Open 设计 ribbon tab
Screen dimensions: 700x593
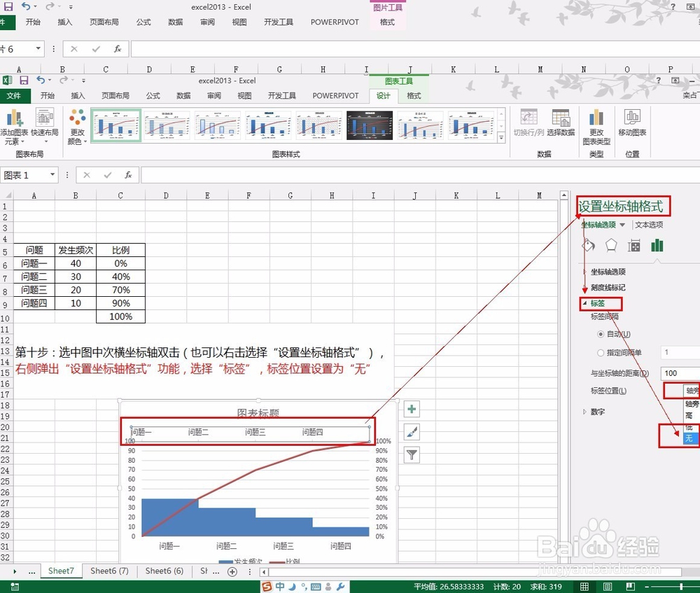[x=383, y=95]
